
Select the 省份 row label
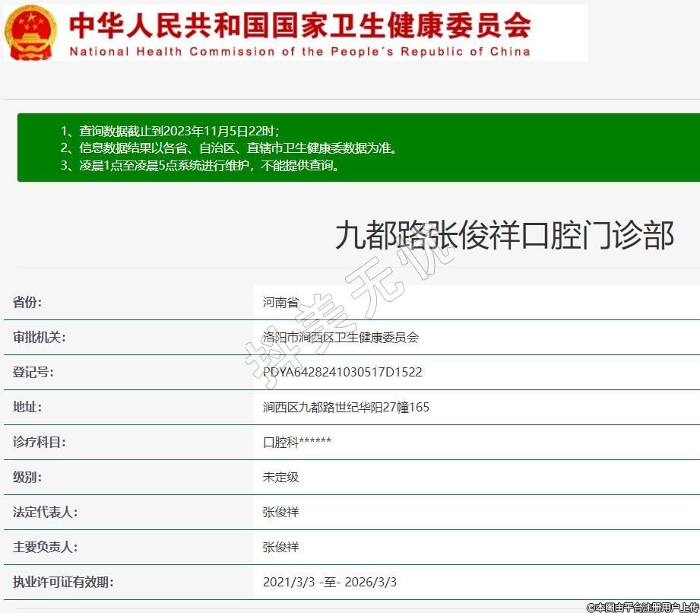click(27, 303)
